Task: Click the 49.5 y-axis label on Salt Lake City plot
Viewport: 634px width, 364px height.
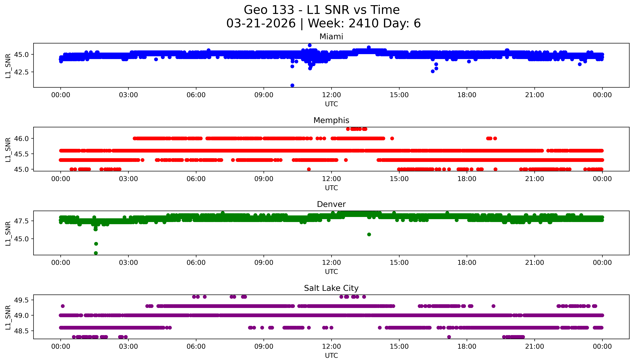Action: (x=21, y=300)
